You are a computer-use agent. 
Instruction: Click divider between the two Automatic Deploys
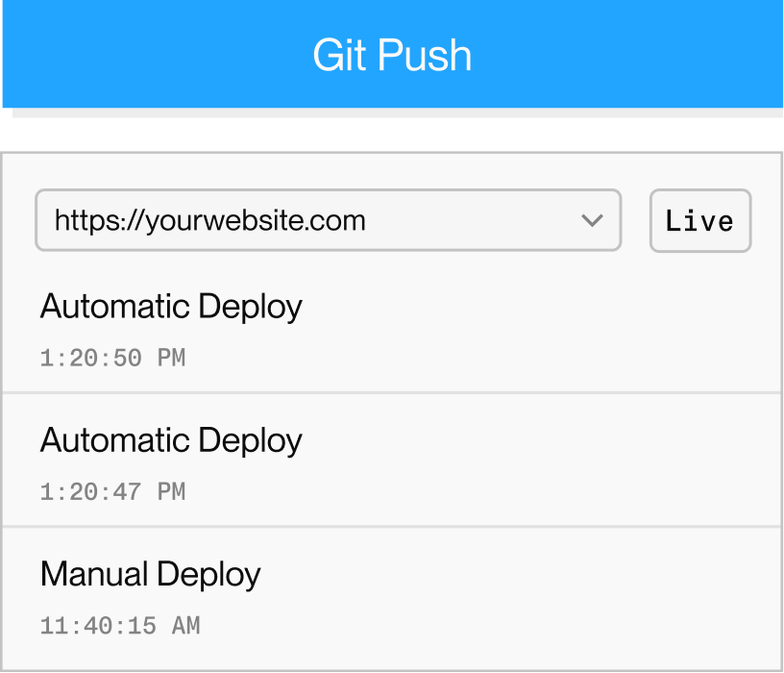click(x=392, y=392)
